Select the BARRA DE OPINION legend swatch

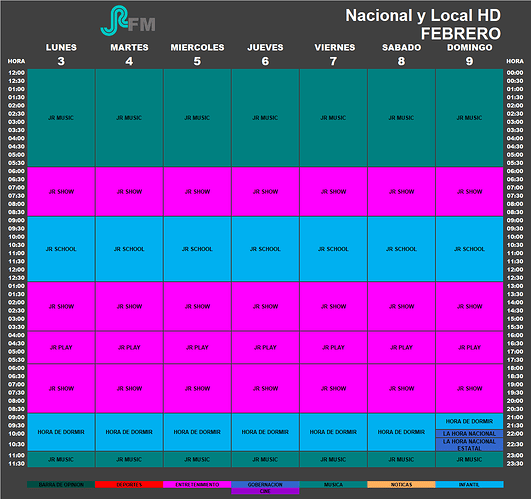[x=61, y=484]
